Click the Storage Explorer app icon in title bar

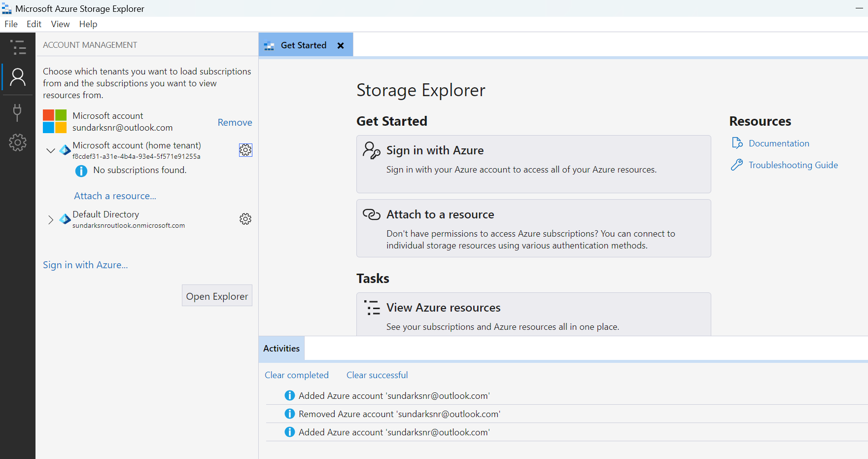(x=7, y=8)
